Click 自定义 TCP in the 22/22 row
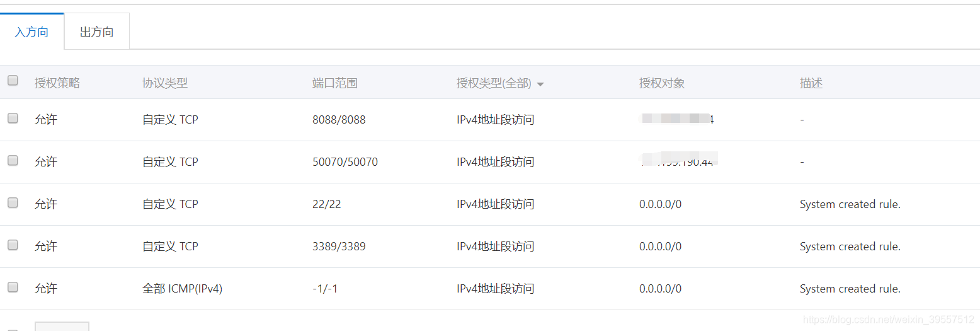 [170, 204]
